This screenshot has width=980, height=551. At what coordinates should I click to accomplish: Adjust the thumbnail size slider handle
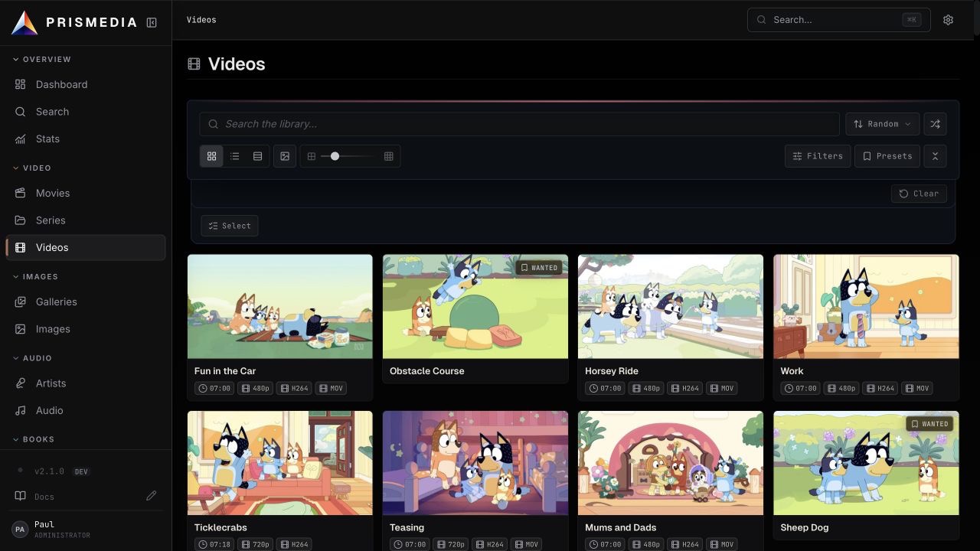click(x=335, y=156)
